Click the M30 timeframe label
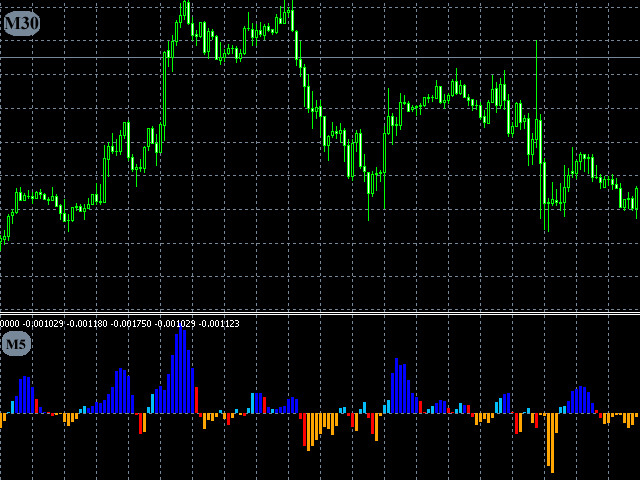The width and height of the screenshot is (640, 480). tap(22, 23)
